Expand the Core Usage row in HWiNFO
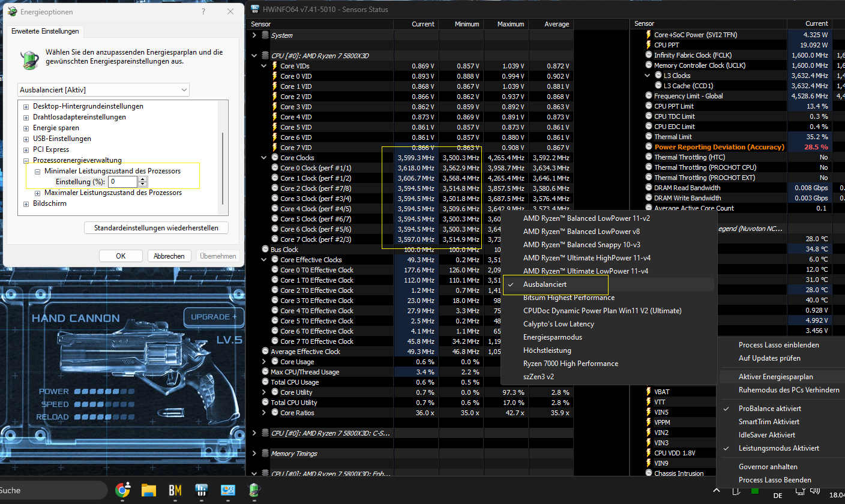 coord(264,362)
